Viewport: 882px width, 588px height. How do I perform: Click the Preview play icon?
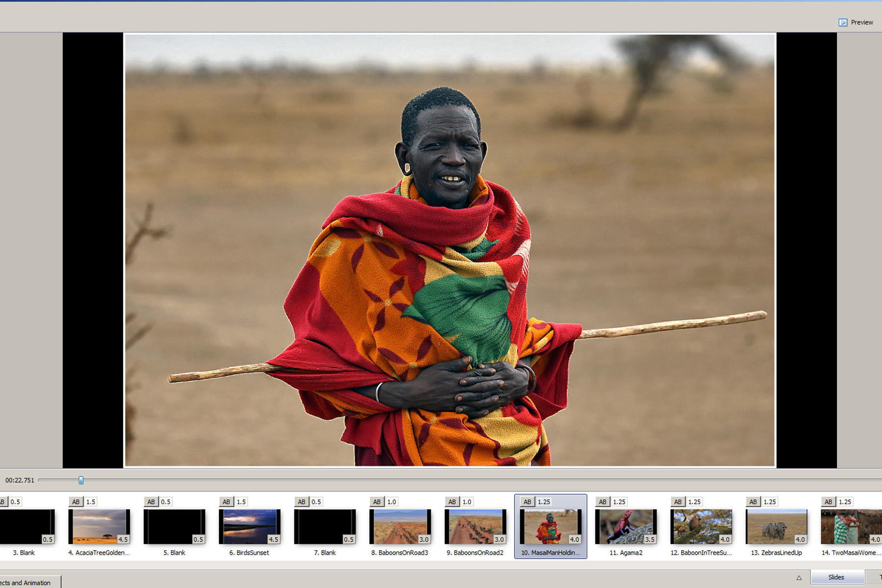tap(843, 23)
